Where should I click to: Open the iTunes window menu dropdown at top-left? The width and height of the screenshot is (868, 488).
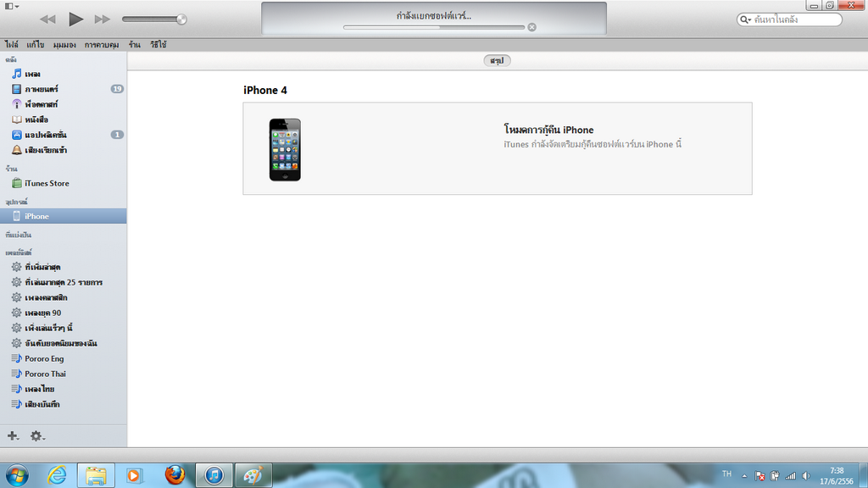(12, 6)
